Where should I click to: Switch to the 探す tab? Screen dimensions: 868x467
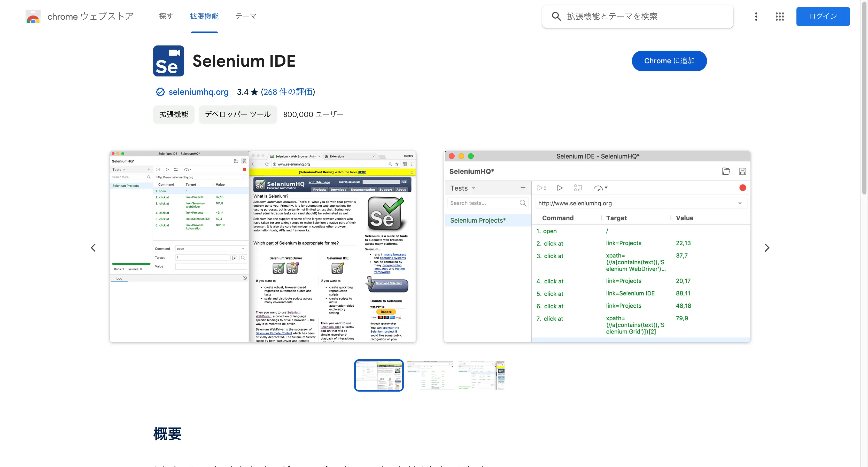tap(166, 16)
